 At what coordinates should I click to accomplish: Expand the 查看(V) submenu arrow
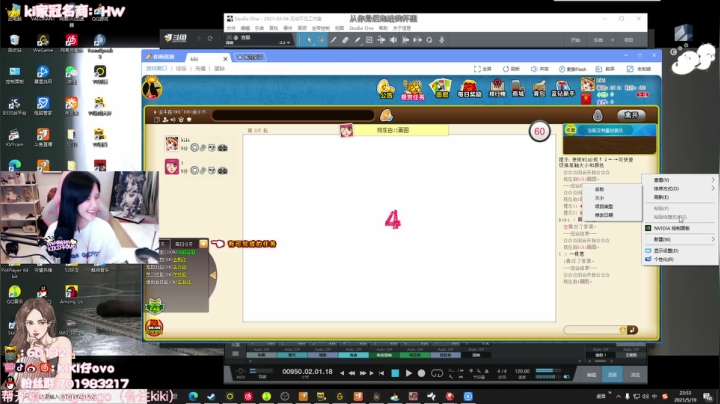[713, 180]
